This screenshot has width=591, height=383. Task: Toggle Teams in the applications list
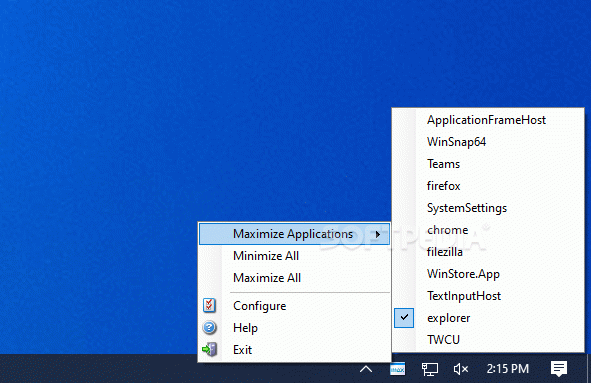coord(488,164)
